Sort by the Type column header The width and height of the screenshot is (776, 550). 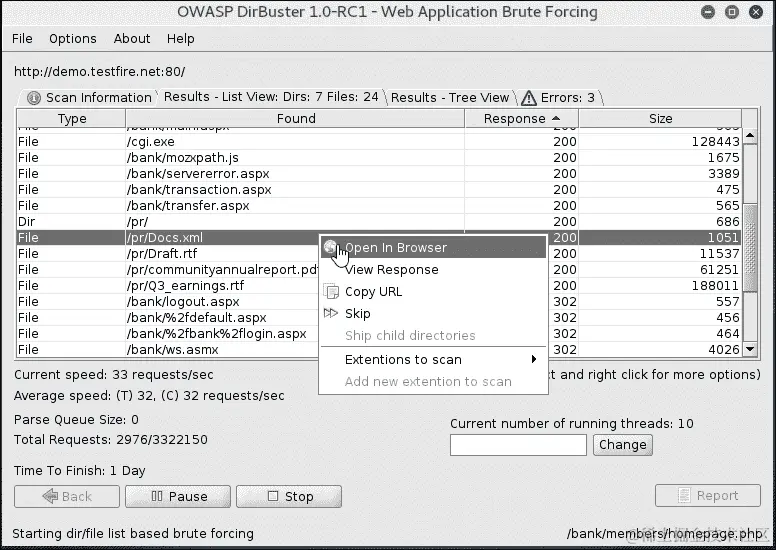tap(72, 119)
